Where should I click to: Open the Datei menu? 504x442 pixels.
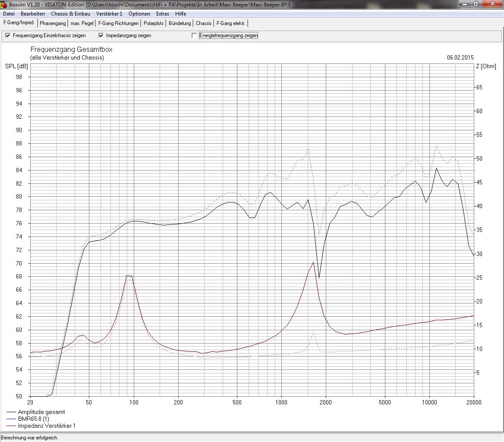pyautogui.click(x=9, y=14)
